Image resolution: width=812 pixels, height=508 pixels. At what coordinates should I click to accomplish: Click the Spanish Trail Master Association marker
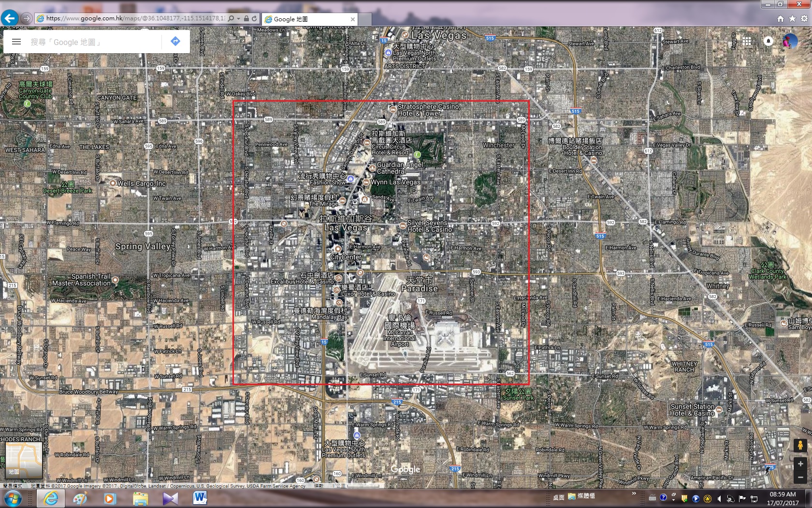(x=115, y=280)
